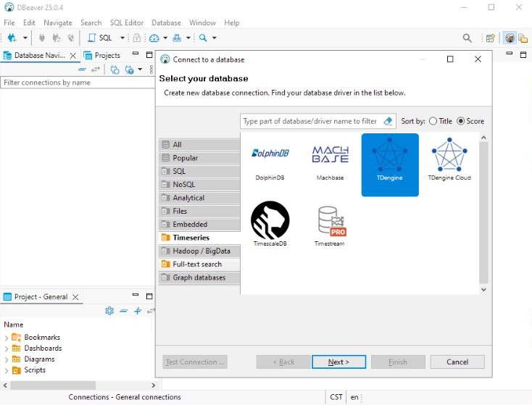Expand the Dashboards folder
The image size is (532, 405).
7,348
